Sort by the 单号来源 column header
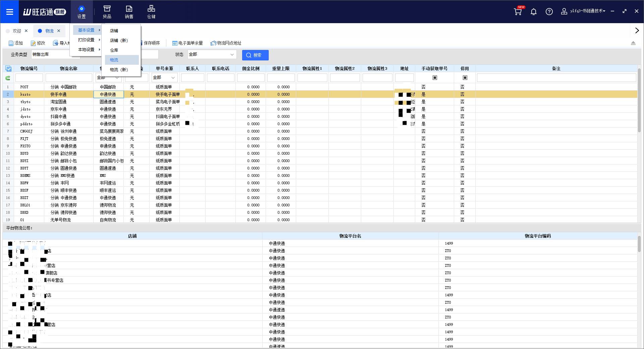Screen dimensions: 644x349 tap(164, 68)
